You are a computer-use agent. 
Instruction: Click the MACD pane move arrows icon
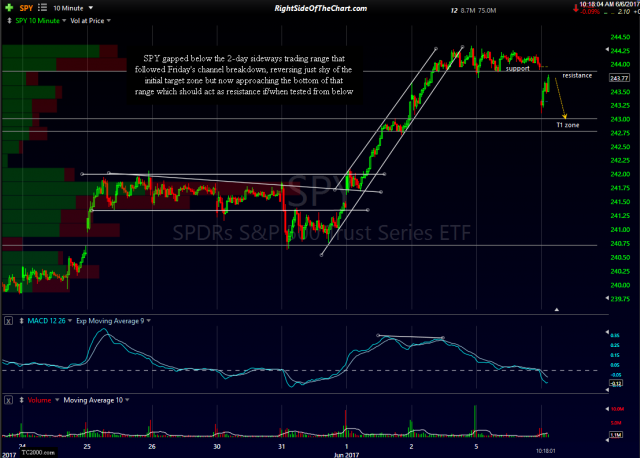pyautogui.click(x=21, y=321)
